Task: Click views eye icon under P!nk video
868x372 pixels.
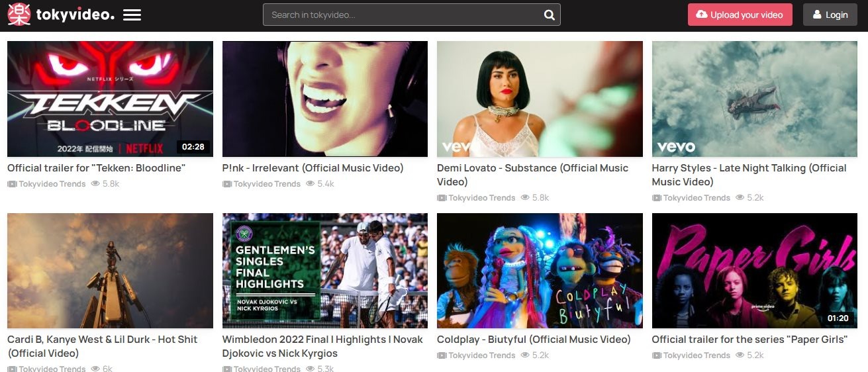Action: pyautogui.click(x=311, y=183)
